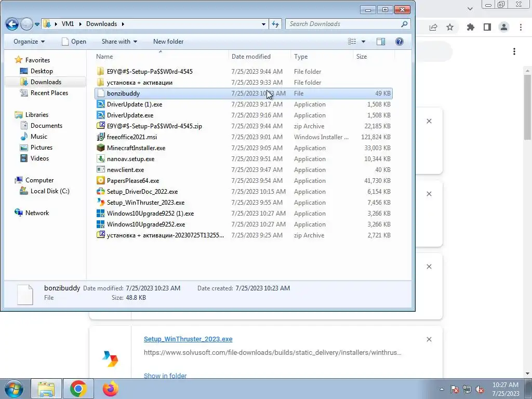Expand arrow after Downloads in breadcrumb
The width and height of the screenshot is (532, 399).
pyautogui.click(x=123, y=24)
